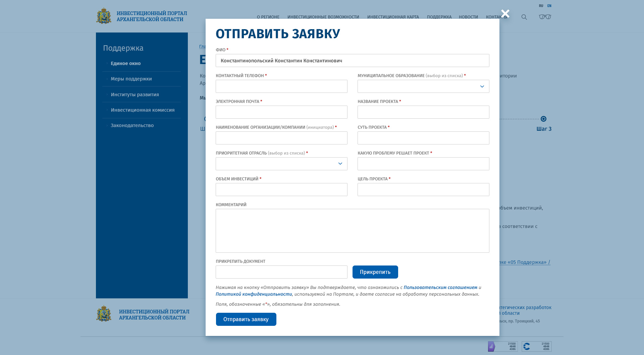Switch site language to EN
The height and width of the screenshot is (355, 644).
[x=549, y=6]
